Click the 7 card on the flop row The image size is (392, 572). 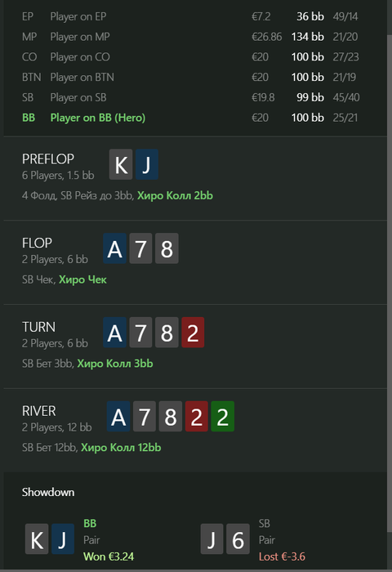(140, 248)
